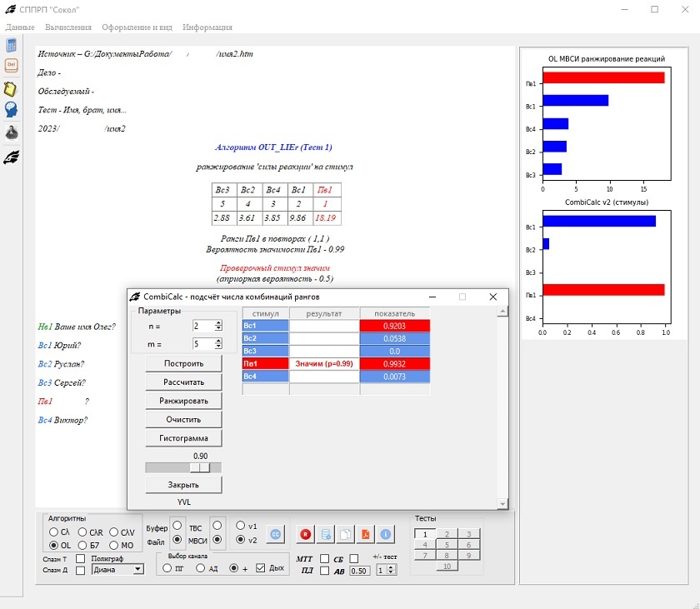The height and width of the screenshot is (609, 700).
Task: Click the 0.90 threshold slider
Action: pyautogui.click(x=183, y=467)
